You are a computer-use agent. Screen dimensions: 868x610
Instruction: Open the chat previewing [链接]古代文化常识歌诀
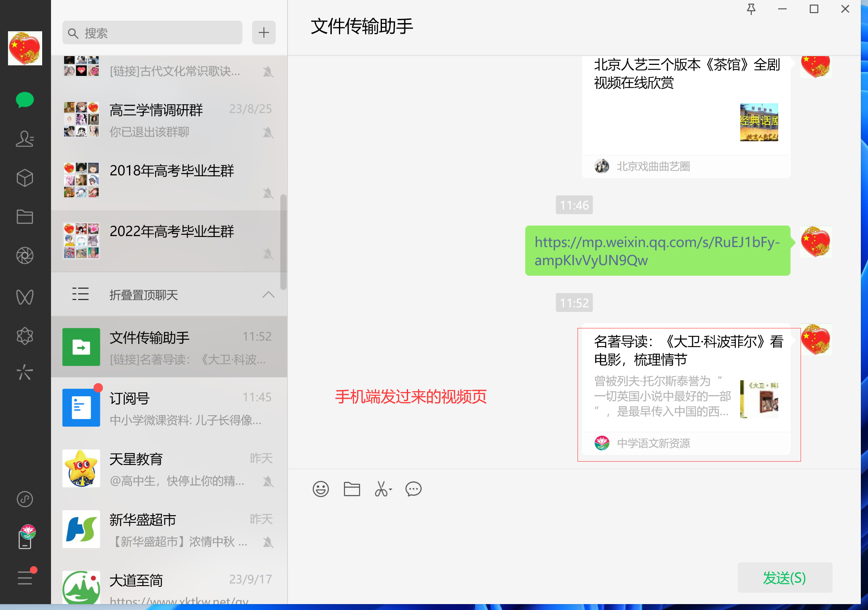[x=169, y=72]
